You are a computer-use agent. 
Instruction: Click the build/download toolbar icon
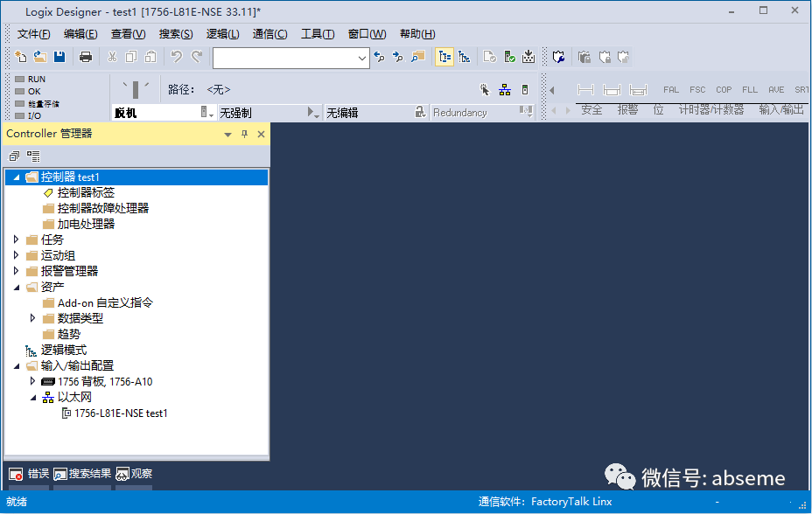(x=528, y=57)
